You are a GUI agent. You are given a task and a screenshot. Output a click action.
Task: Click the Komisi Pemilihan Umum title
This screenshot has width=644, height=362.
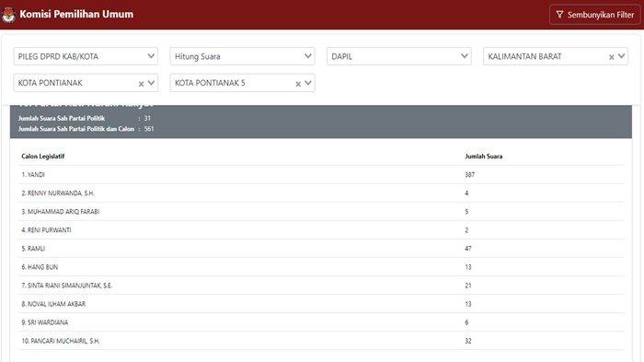tap(76, 14)
